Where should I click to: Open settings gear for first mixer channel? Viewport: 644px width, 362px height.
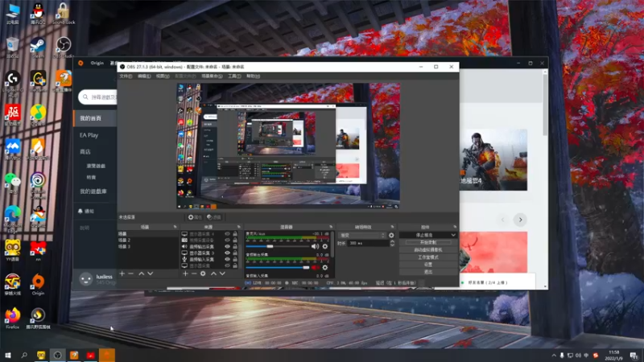pos(325,246)
